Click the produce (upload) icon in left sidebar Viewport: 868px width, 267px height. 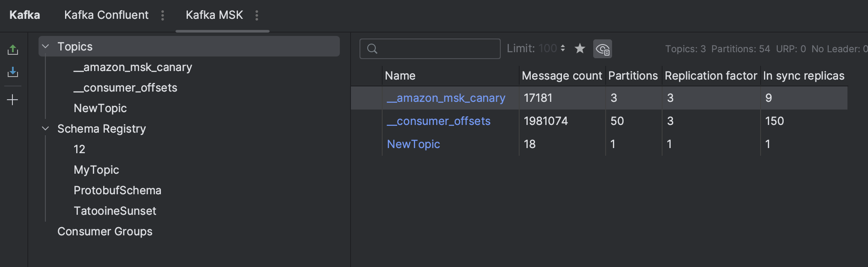tap(13, 50)
